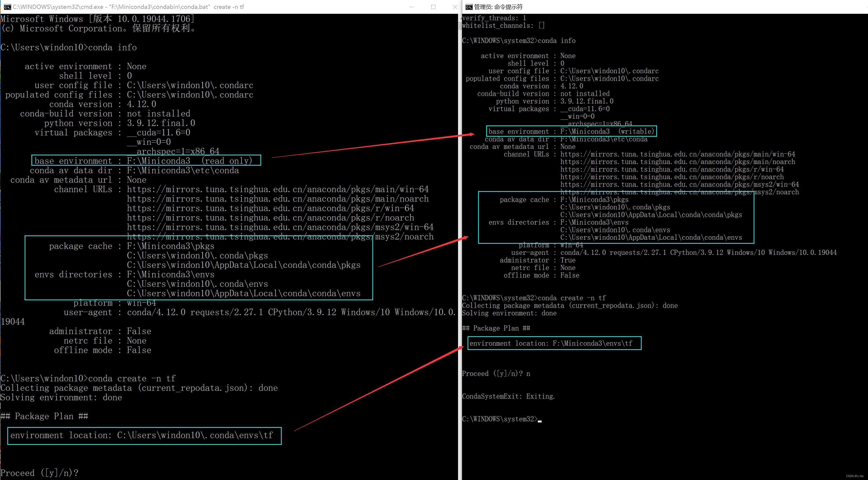Click 'conda create -n tf' command in right window
868x480 pixels.
tap(571, 298)
